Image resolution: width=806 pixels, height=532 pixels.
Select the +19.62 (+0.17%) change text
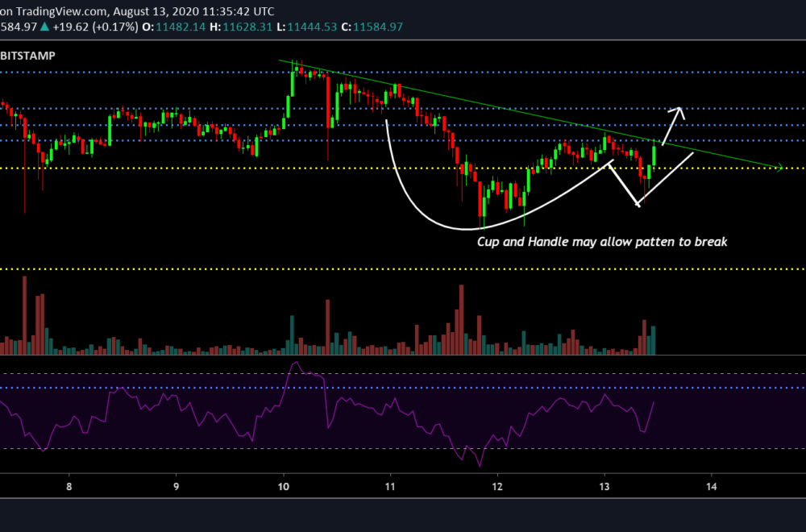(96, 27)
